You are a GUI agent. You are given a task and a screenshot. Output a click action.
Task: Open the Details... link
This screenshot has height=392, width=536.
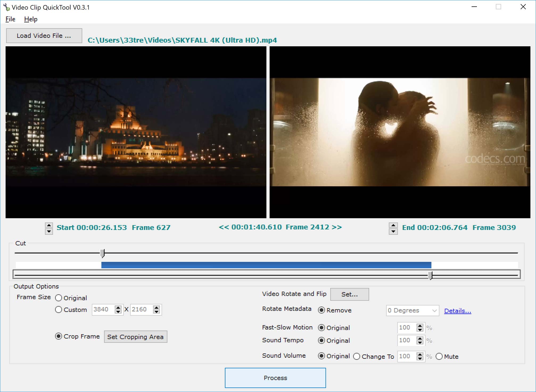pyautogui.click(x=457, y=311)
